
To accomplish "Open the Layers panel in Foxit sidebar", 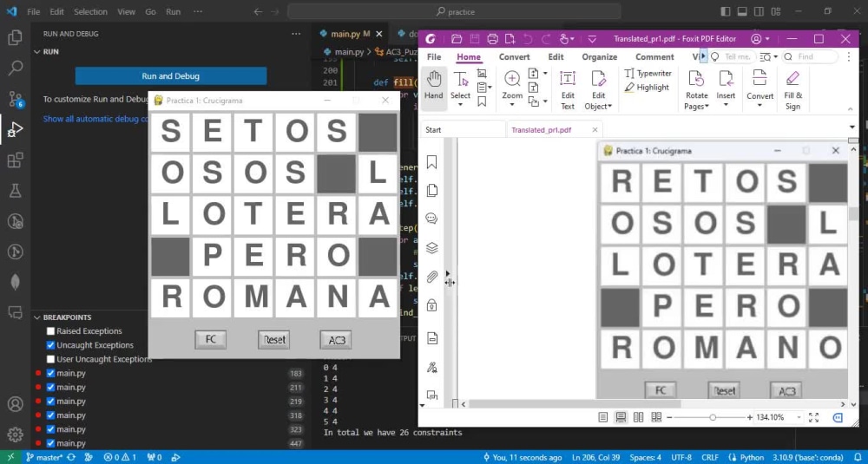I will pos(431,248).
